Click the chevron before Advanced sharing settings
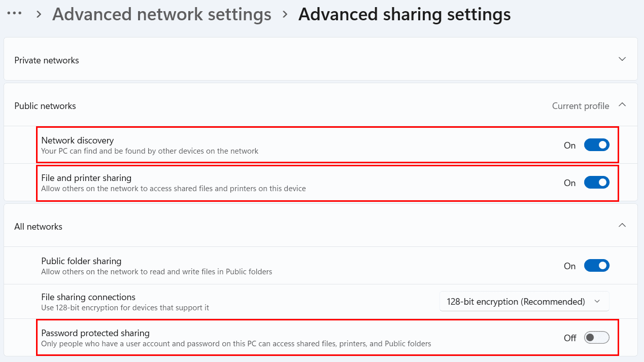644x362 pixels. tap(285, 15)
